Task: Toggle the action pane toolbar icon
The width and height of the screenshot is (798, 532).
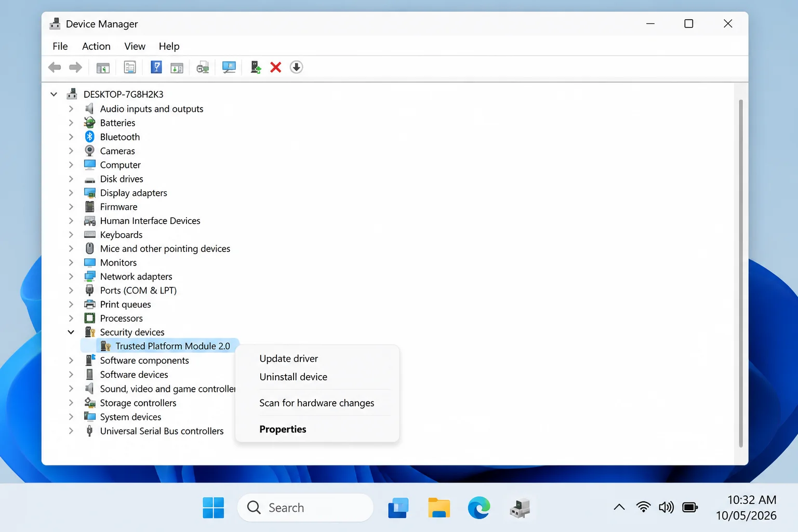Action: click(x=177, y=68)
